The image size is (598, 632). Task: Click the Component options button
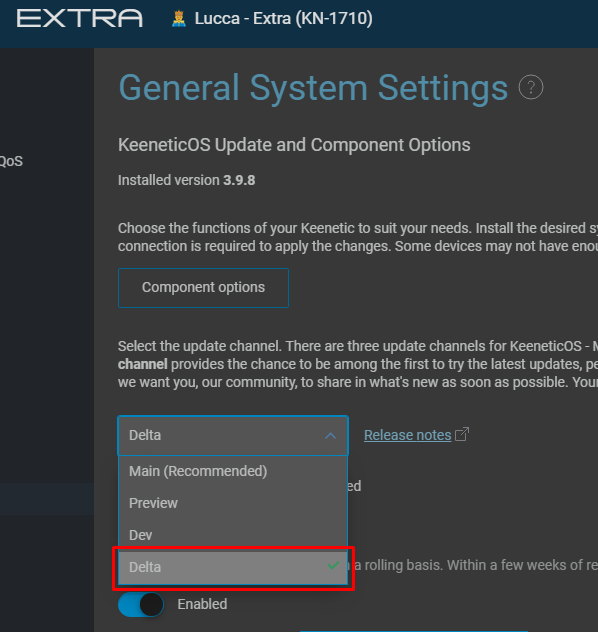pos(203,288)
